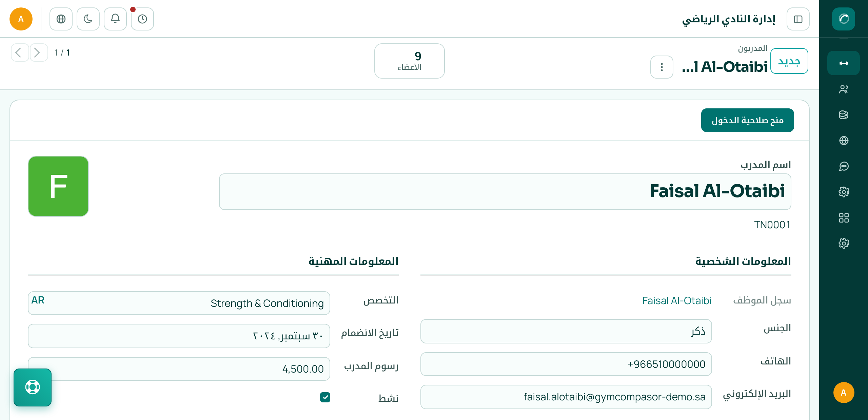Image resolution: width=868 pixels, height=420 pixels.
Task: Uncheck the نشط active checkbox
Action: point(325,397)
